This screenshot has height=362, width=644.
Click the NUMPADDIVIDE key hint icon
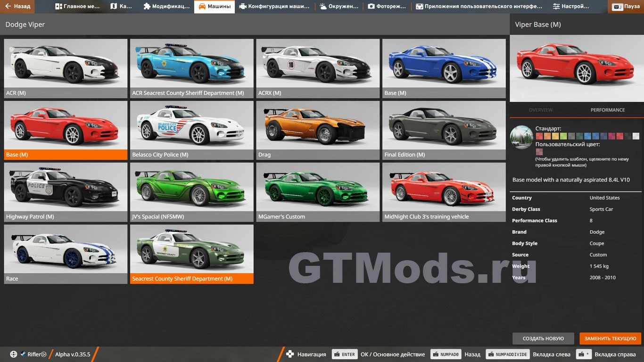coord(507,354)
